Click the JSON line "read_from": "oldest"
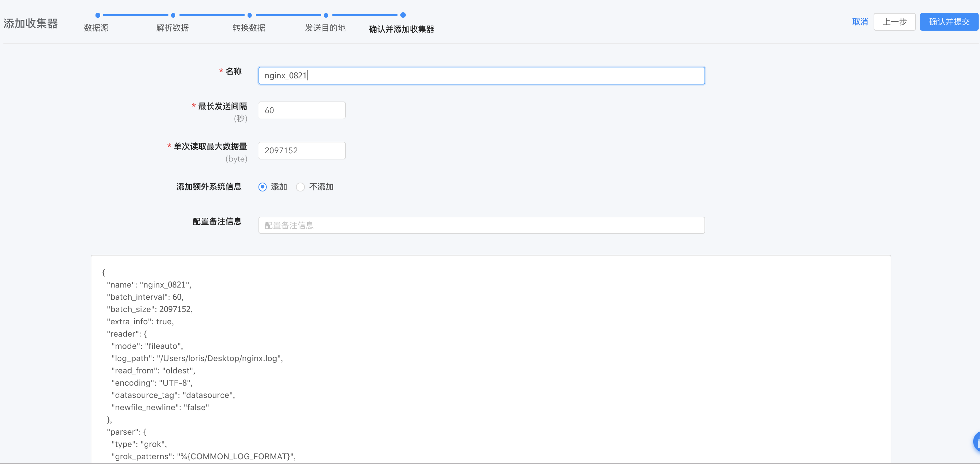This screenshot has height=464, width=980. (153, 371)
